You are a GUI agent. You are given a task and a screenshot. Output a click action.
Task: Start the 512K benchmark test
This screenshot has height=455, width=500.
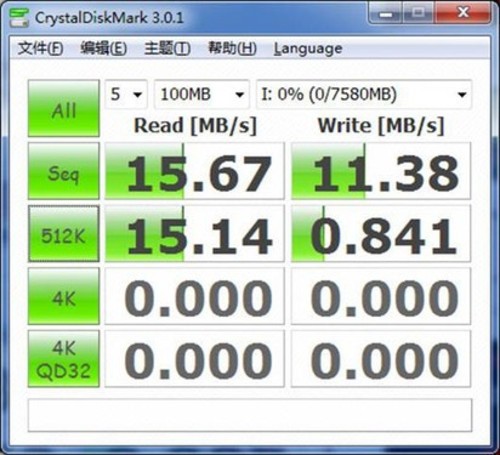click(64, 233)
